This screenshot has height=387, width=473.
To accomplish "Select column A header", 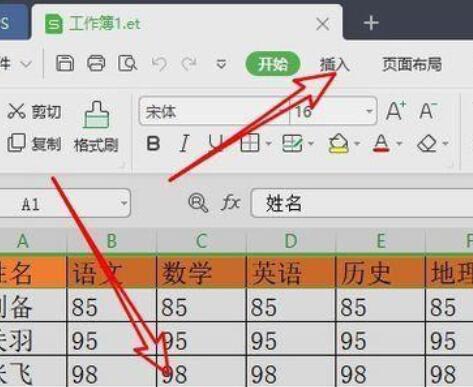I will [x=33, y=241].
